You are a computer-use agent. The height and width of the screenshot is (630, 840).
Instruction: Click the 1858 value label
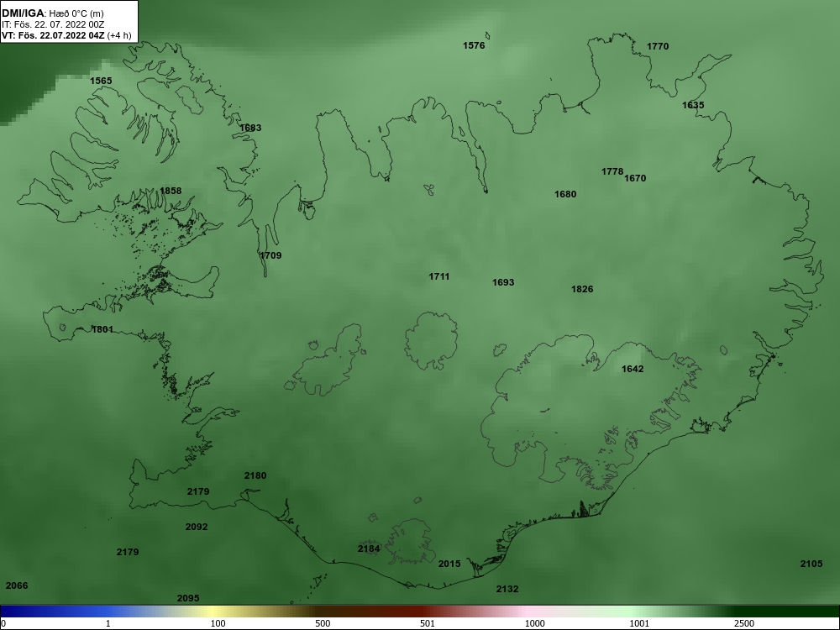pyautogui.click(x=171, y=191)
